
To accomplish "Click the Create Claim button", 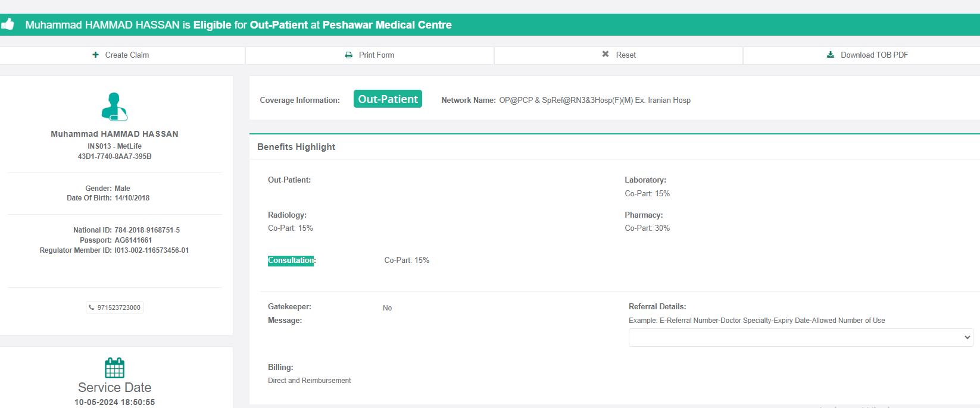I will (121, 55).
